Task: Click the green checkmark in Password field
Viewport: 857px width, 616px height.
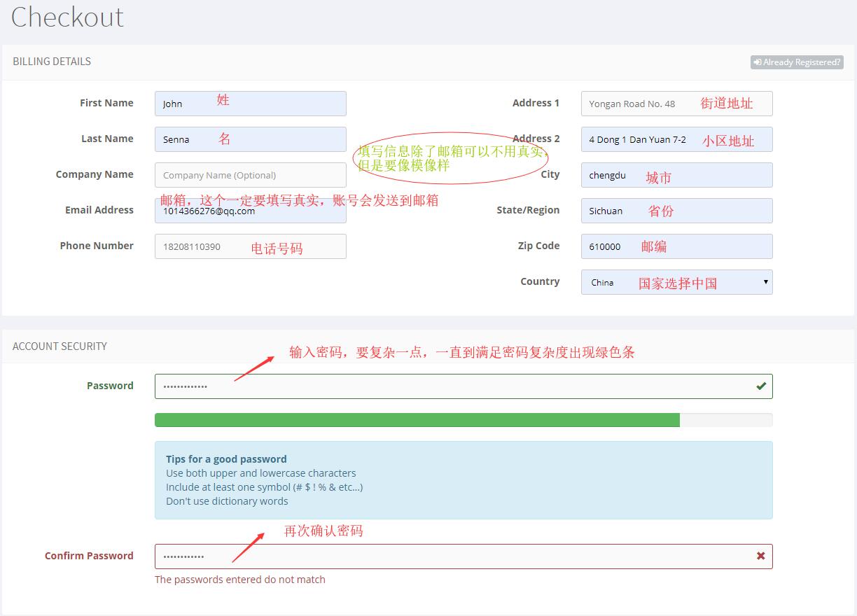Action: pos(760,386)
